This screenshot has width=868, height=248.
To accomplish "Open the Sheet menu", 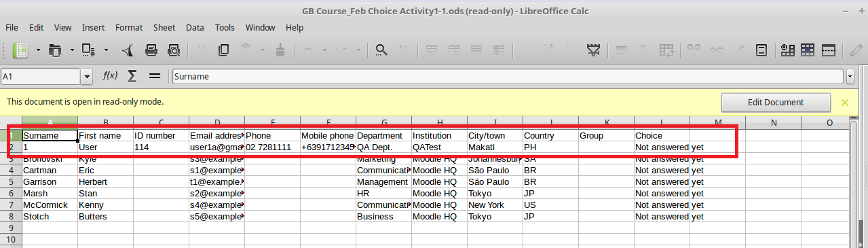I will (164, 28).
